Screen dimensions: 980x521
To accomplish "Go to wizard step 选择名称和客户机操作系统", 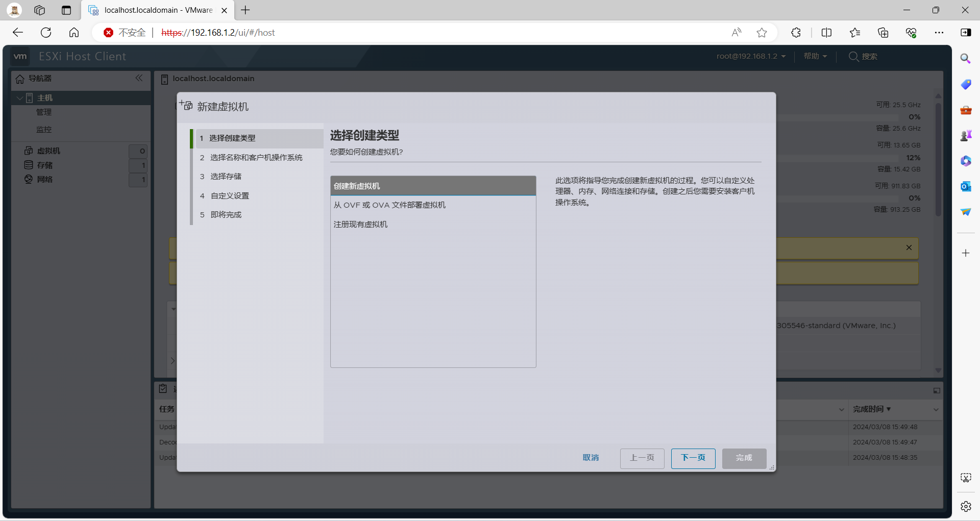I will coord(257,157).
